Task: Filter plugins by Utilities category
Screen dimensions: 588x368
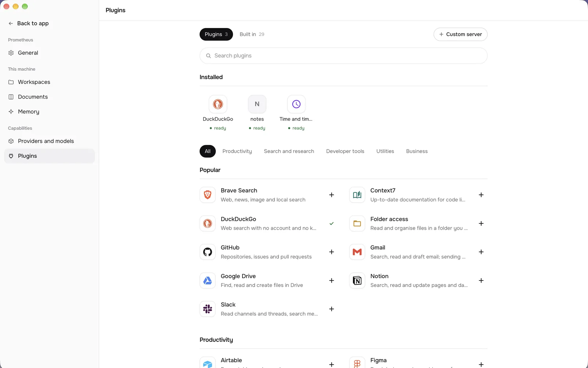Action: point(385,151)
